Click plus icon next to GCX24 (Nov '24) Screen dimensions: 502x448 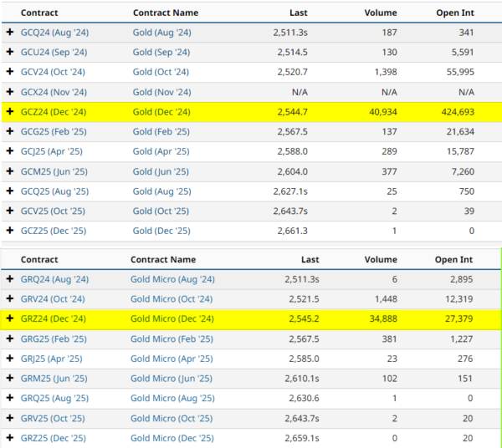[10, 92]
